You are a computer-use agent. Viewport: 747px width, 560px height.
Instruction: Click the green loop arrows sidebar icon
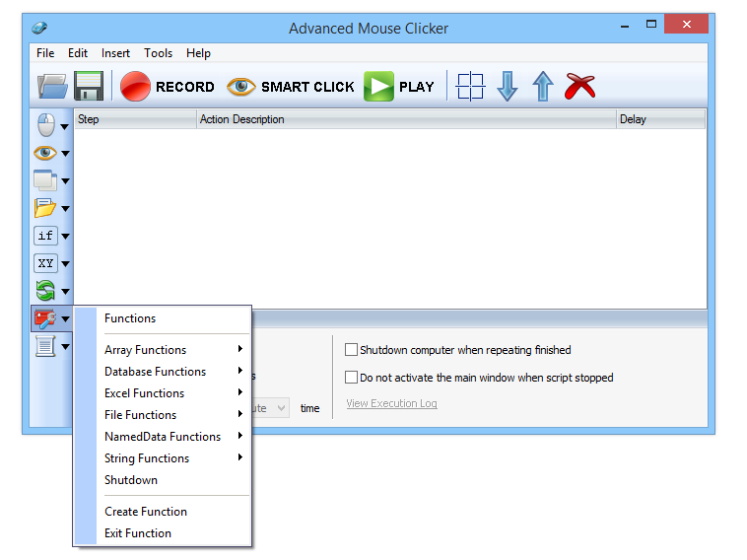pyautogui.click(x=45, y=290)
